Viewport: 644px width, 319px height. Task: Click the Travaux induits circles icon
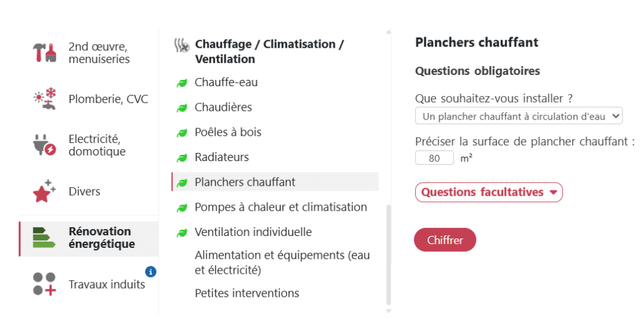44,284
